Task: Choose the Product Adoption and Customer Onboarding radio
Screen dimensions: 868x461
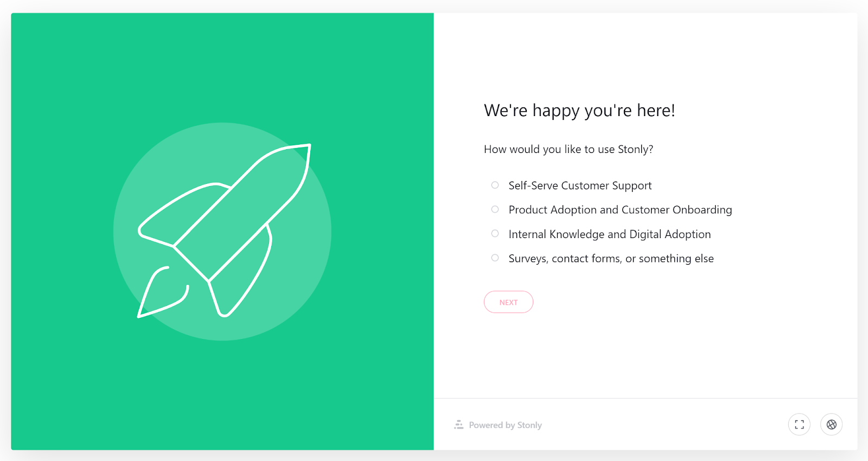Action: 495,209
